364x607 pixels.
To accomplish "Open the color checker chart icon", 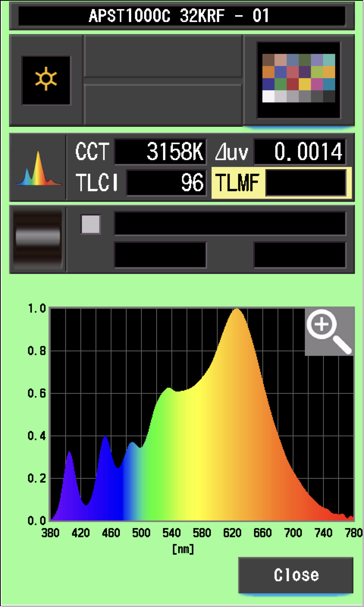I will pos(298,80).
